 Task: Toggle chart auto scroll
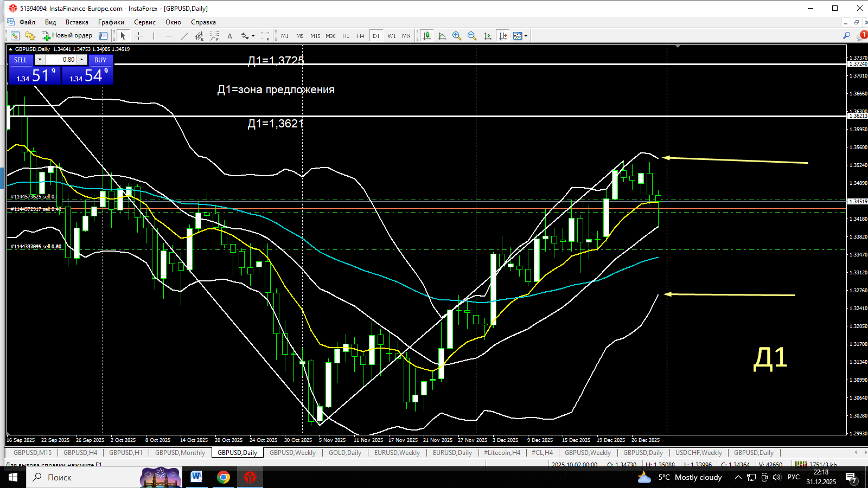[x=487, y=36]
